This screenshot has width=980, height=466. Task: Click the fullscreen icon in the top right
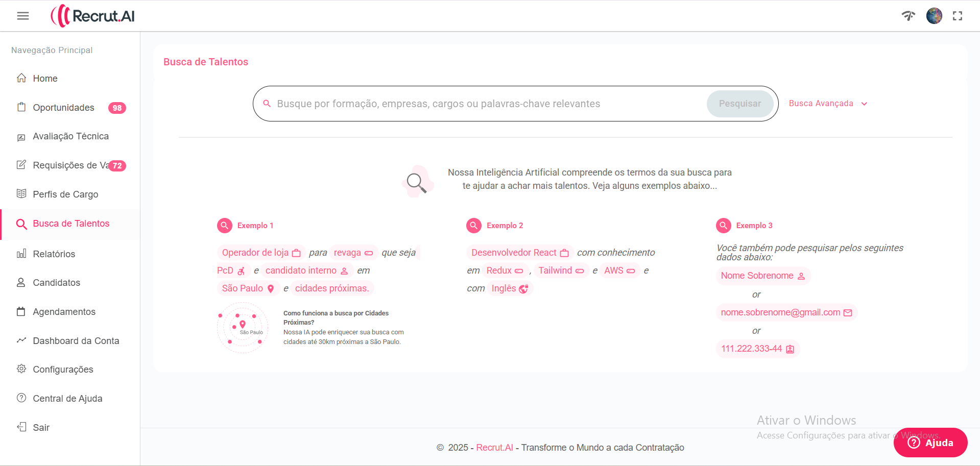click(x=958, y=16)
